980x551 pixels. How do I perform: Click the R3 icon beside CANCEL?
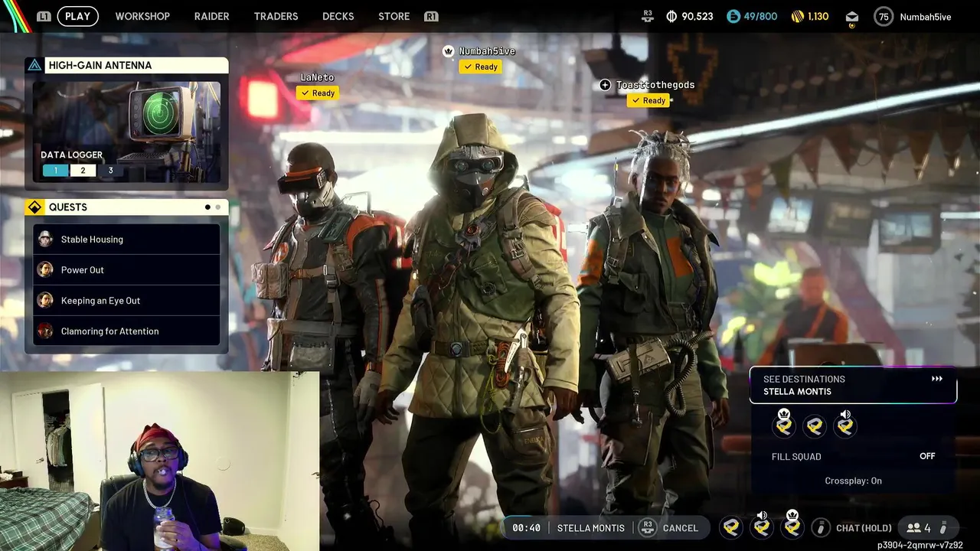[648, 528]
